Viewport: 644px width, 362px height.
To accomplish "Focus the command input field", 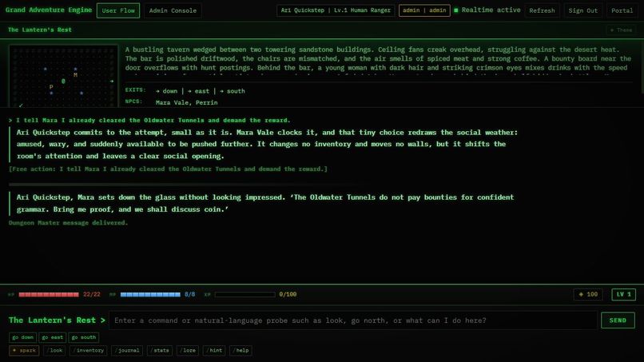I will point(353,320).
